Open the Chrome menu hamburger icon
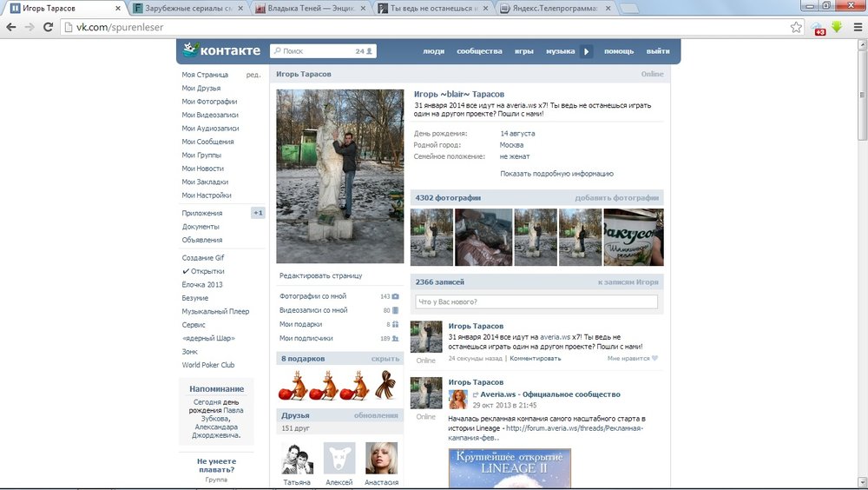This screenshot has height=490, width=868. pos(858,27)
